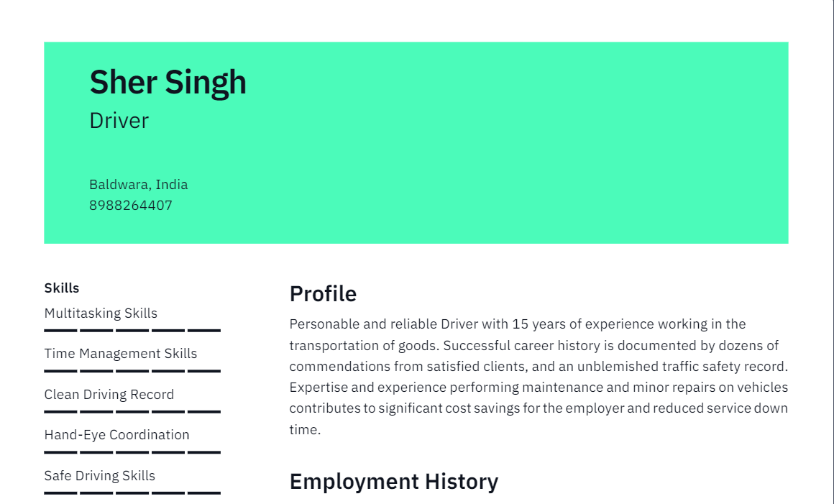Image resolution: width=834 pixels, height=504 pixels.
Task: Click the Clean Driving Record level bar
Action: point(132,411)
